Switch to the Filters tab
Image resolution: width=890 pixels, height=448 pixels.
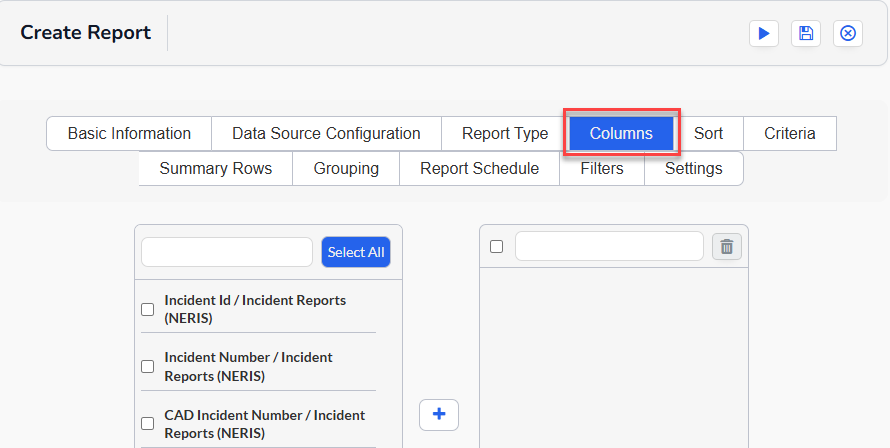(x=602, y=169)
